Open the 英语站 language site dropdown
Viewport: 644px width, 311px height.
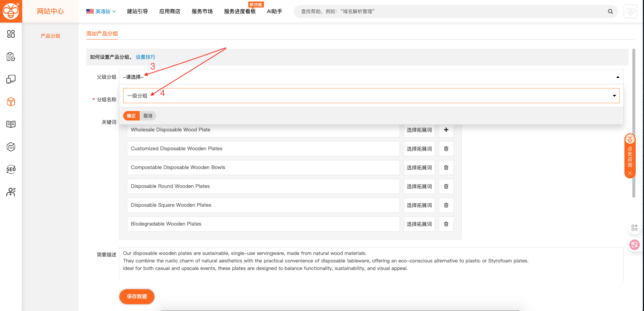click(101, 12)
